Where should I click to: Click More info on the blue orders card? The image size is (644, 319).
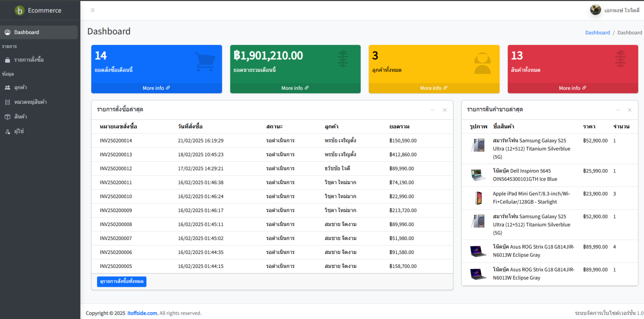pos(156,88)
